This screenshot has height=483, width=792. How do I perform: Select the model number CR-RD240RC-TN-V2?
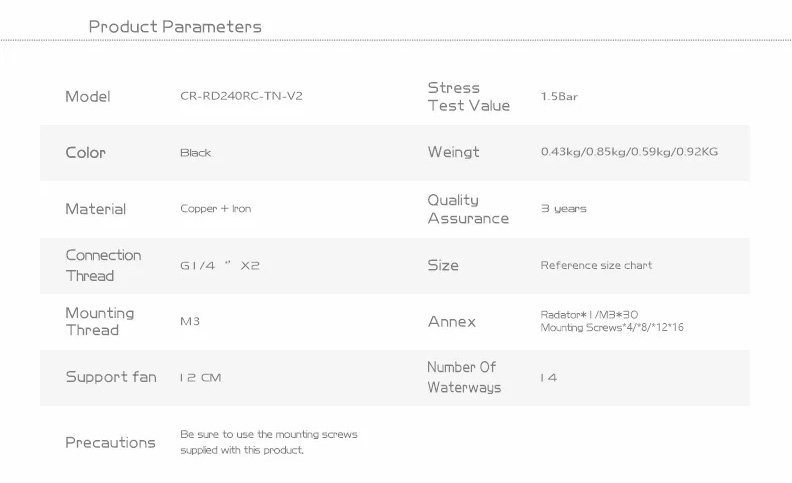[241, 96]
